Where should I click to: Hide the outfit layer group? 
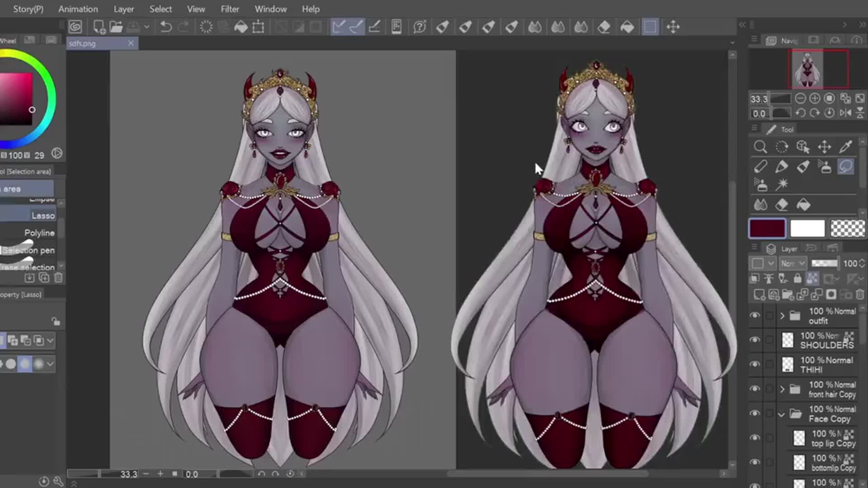[755, 315]
